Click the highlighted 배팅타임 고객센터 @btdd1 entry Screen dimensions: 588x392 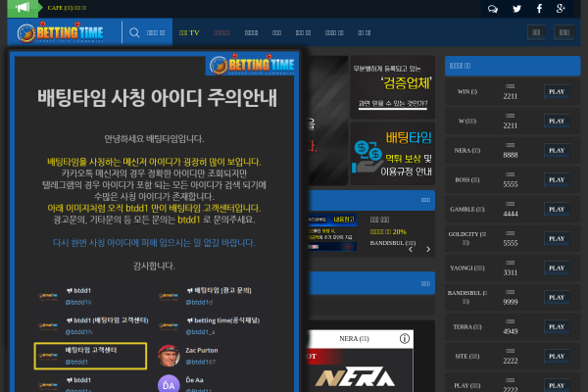click(x=90, y=356)
